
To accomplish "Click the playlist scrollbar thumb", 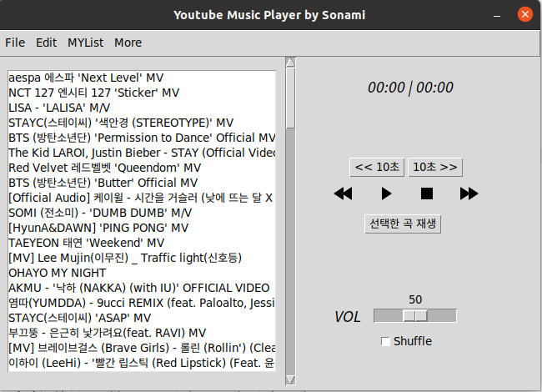I will click(290, 98).
